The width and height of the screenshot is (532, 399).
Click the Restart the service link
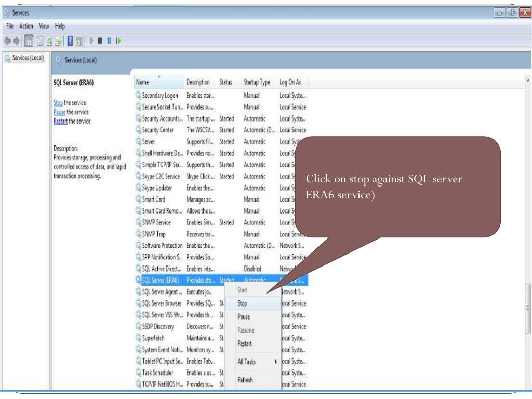60,121
